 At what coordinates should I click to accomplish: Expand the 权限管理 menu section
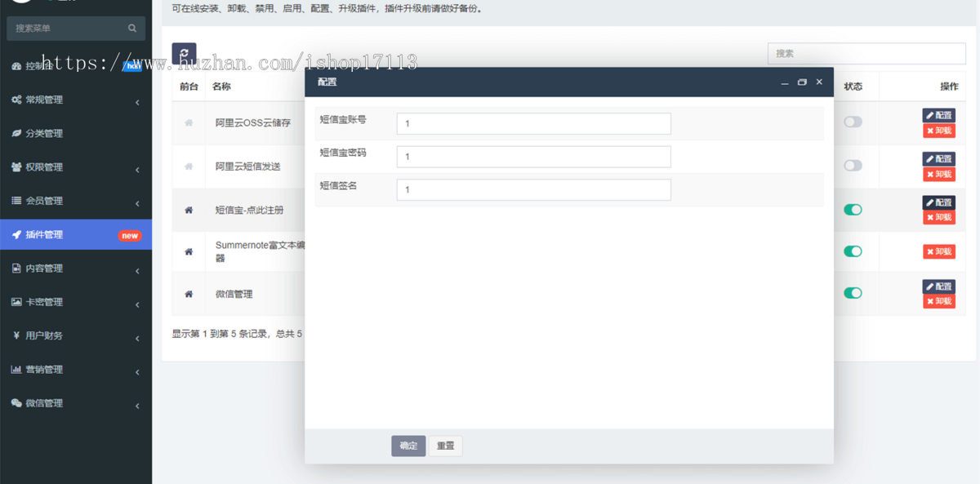coord(75,167)
